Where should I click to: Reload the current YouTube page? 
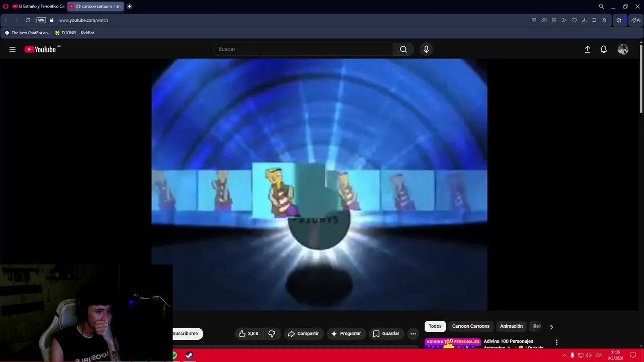tap(28, 20)
